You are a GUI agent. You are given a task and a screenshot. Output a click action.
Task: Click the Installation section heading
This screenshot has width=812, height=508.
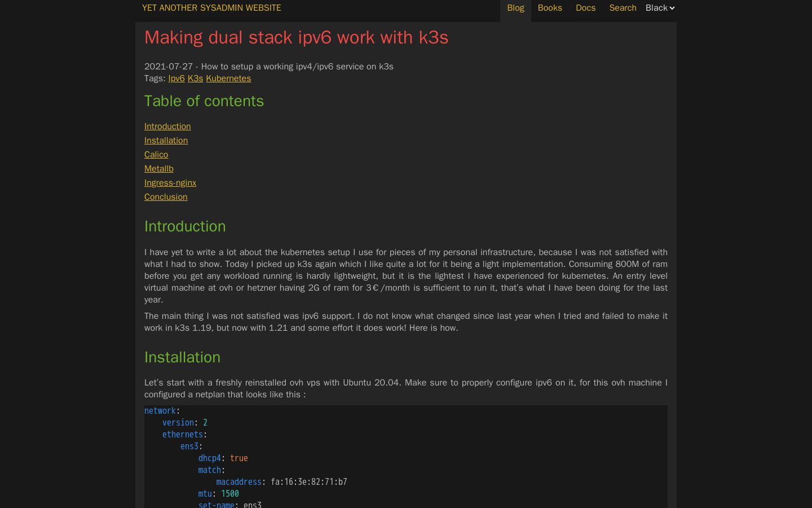click(x=182, y=357)
